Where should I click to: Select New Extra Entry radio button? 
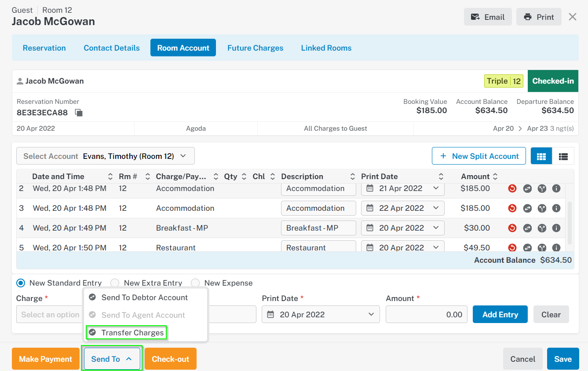coord(115,283)
